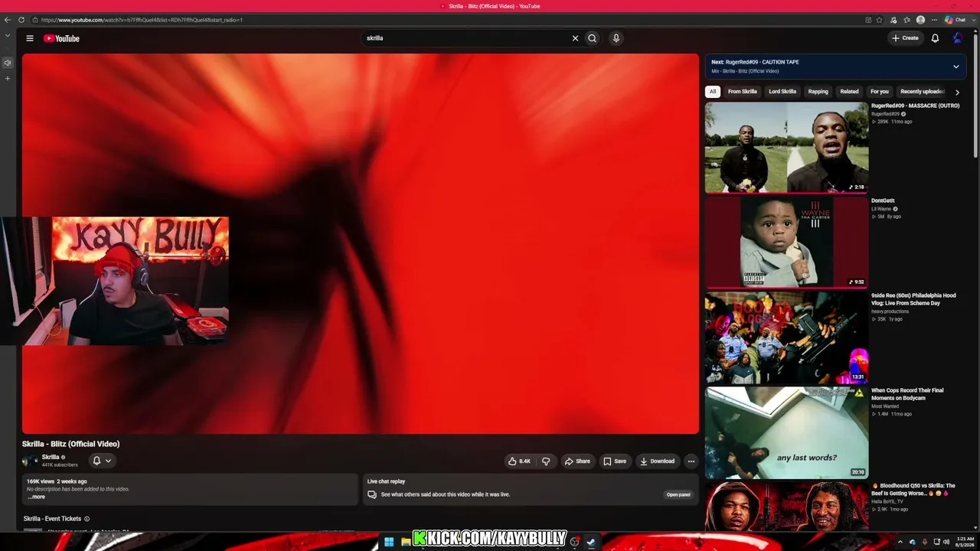Open the 9side Ree Philadelphia Hood Vlog thumbnail
Viewport: 980px width, 551px height.
(x=786, y=337)
